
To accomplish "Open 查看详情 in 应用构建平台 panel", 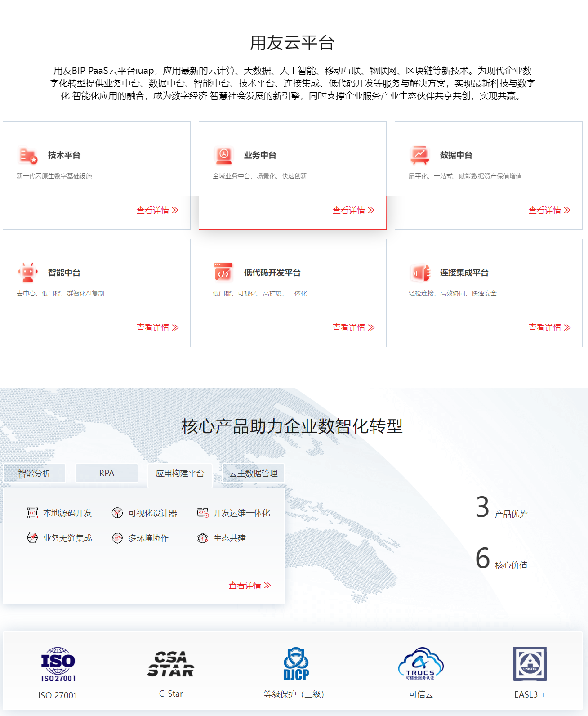I will [250, 585].
